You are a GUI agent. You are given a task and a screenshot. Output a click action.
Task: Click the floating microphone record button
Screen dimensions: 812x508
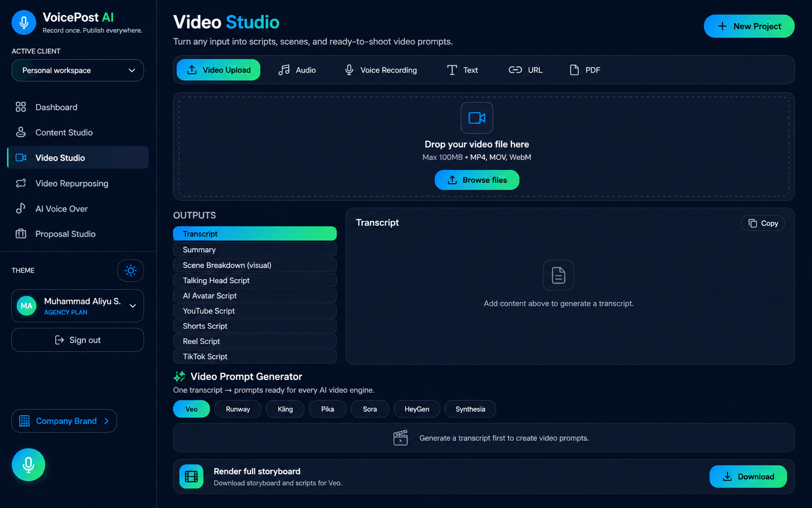pyautogui.click(x=29, y=464)
